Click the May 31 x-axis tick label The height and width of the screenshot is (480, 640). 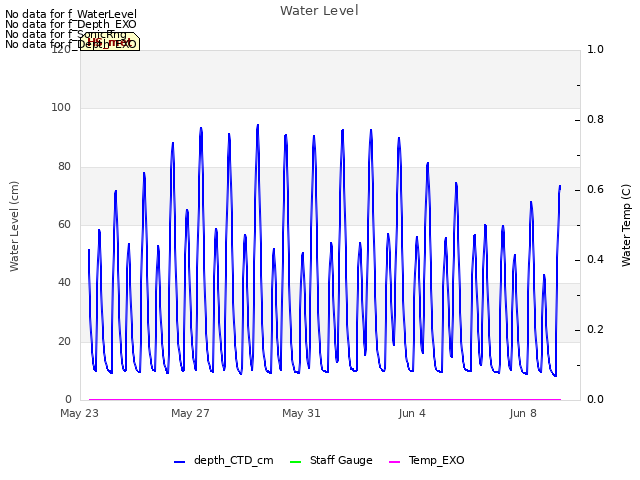[301, 413]
